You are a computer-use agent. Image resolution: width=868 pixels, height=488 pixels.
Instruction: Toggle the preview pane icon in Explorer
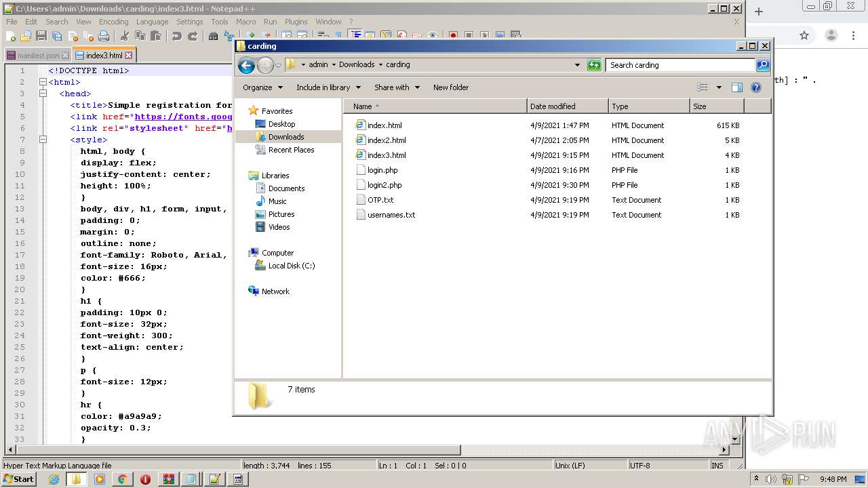point(737,87)
